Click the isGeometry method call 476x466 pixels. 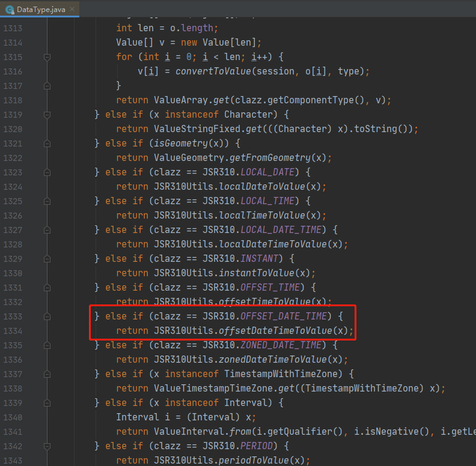[181, 143]
